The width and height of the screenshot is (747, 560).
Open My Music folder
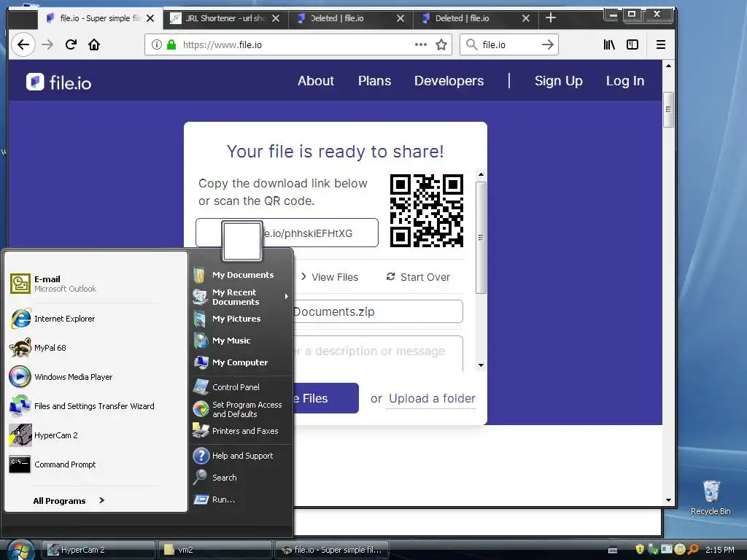(241, 341)
